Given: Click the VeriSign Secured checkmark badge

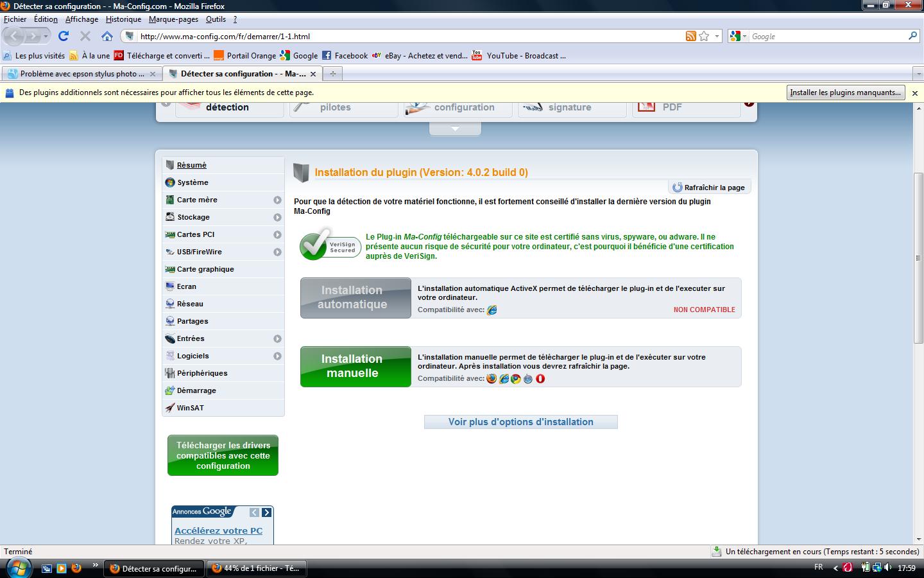Looking at the screenshot, I should click(x=330, y=245).
